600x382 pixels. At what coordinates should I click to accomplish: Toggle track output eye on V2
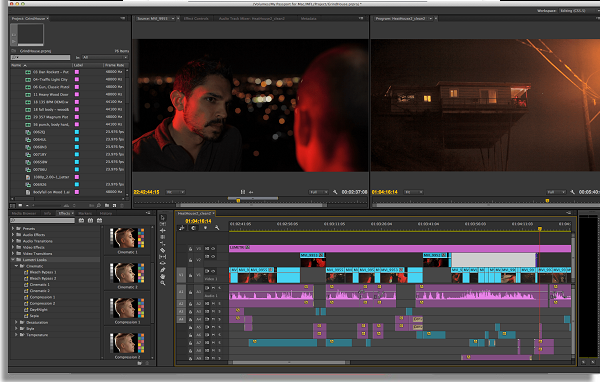(213, 256)
